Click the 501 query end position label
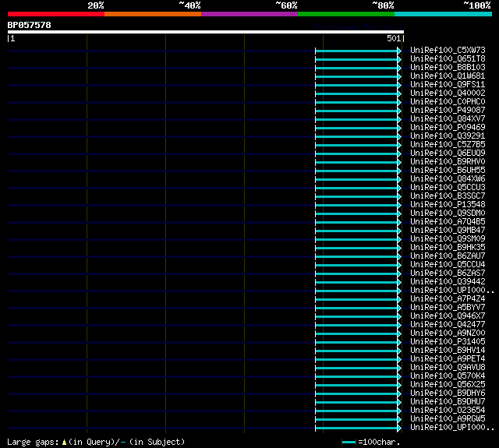Image resolution: width=499 pixels, height=448 pixels. pyautogui.click(x=394, y=38)
